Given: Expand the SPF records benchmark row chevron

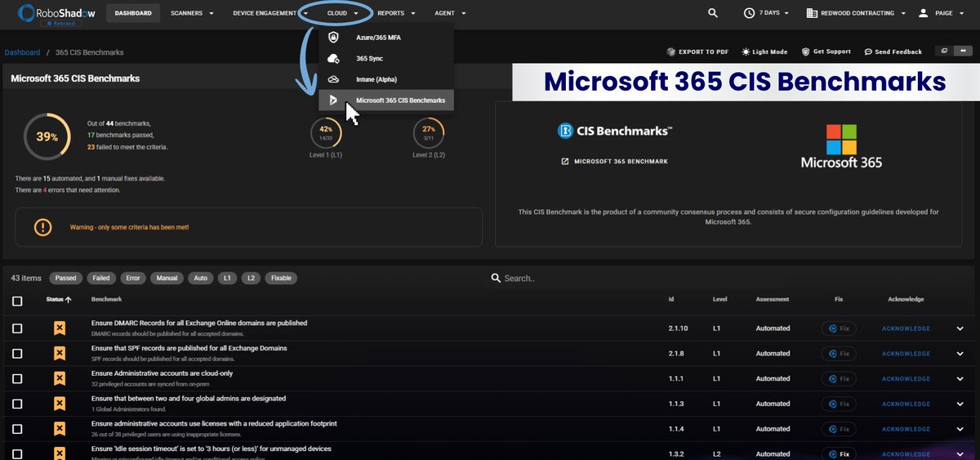Looking at the screenshot, I should [960, 354].
